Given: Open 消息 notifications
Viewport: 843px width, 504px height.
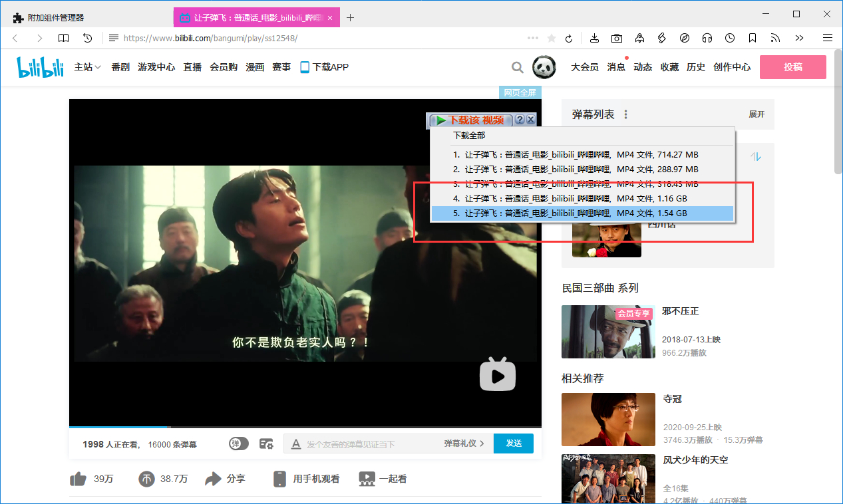Looking at the screenshot, I should (616, 67).
